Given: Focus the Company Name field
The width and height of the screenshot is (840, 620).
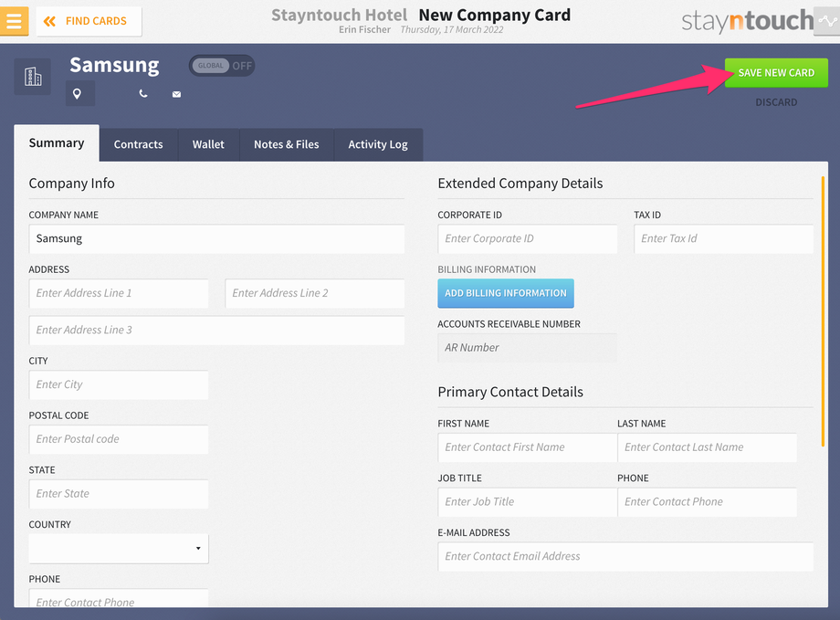Looking at the screenshot, I should click(216, 239).
